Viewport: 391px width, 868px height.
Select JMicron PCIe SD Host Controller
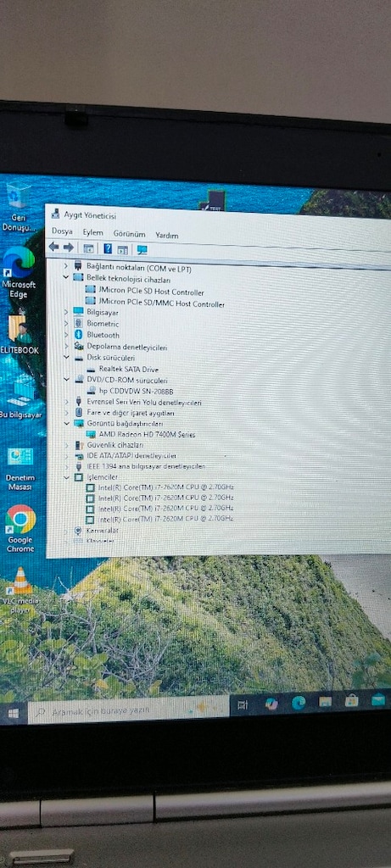(x=151, y=292)
